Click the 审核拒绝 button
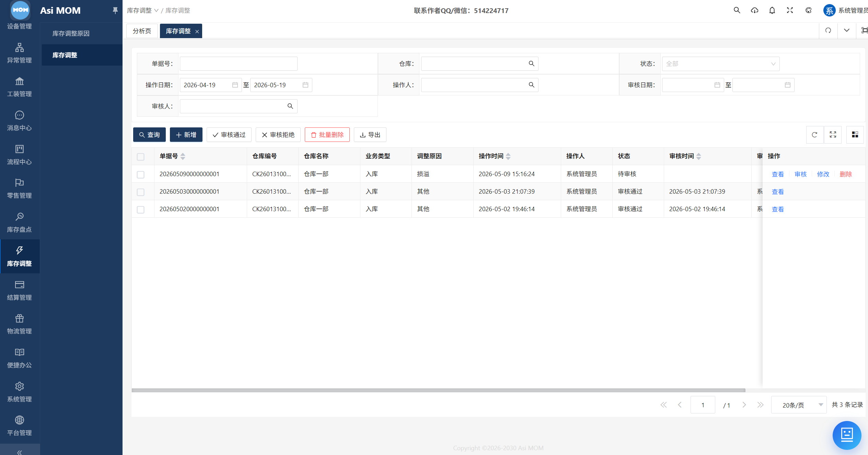 (278, 135)
